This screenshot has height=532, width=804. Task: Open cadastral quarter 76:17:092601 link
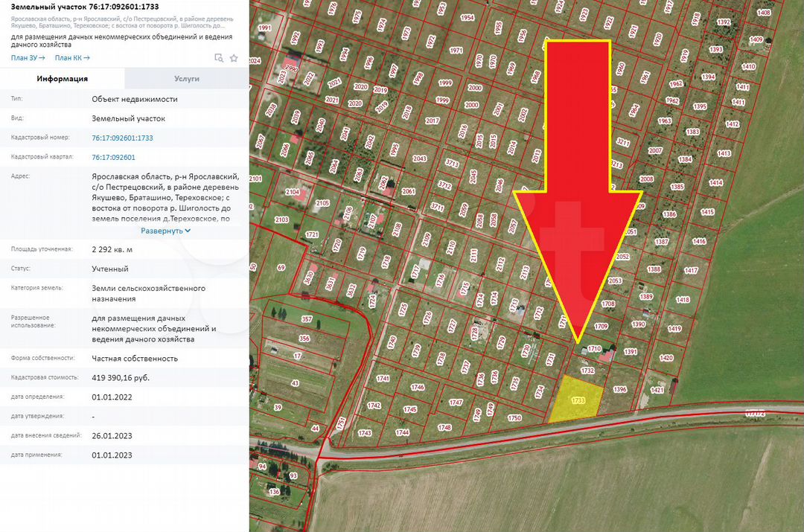113,157
